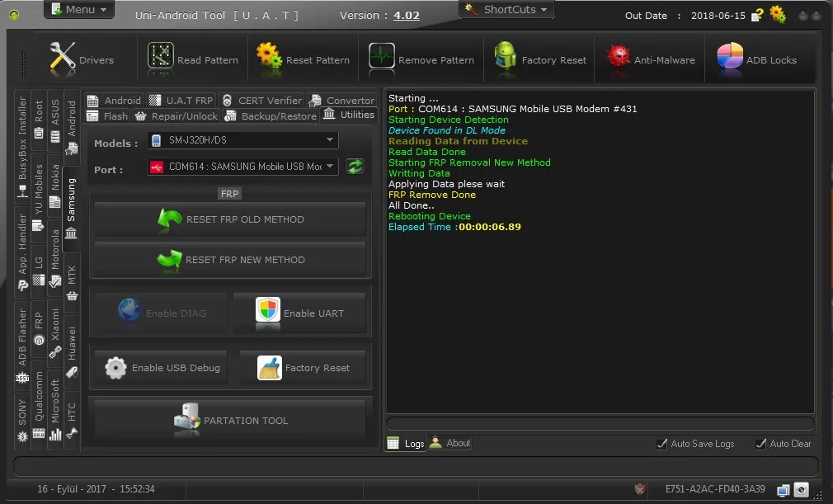
Task: Open the ASUS vertical tab
Action: pyautogui.click(x=55, y=121)
